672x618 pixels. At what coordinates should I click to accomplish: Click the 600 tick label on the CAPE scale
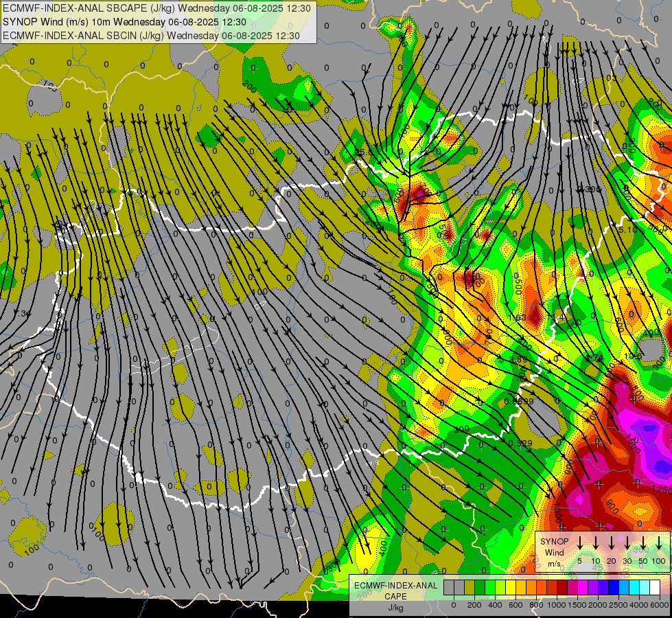(515, 605)
